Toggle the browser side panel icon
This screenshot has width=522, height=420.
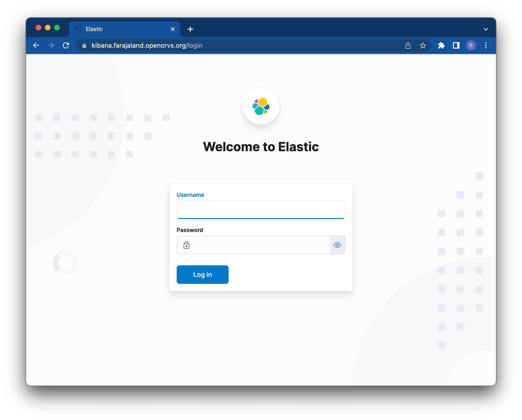click(456, 46)
